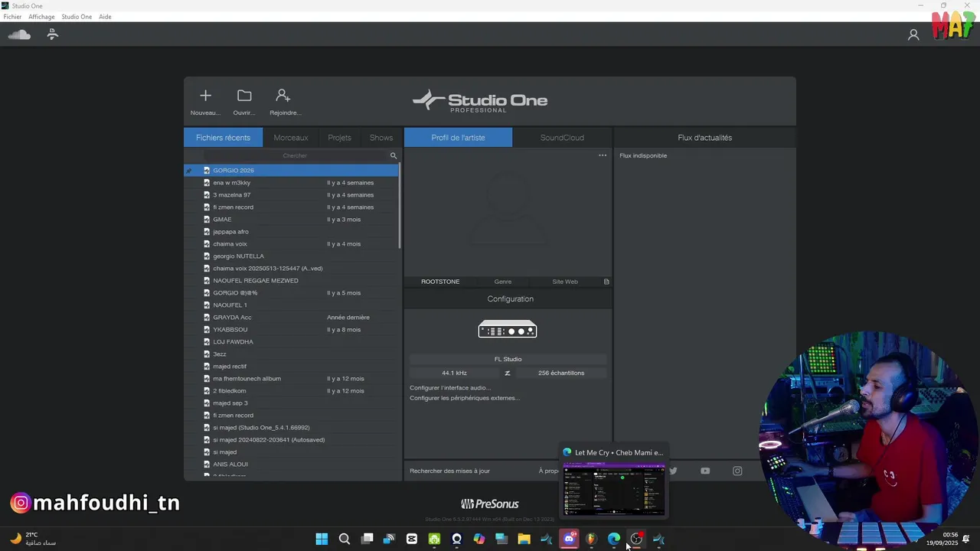Open the Aide menu
The image size is (980, 551).
105,17
